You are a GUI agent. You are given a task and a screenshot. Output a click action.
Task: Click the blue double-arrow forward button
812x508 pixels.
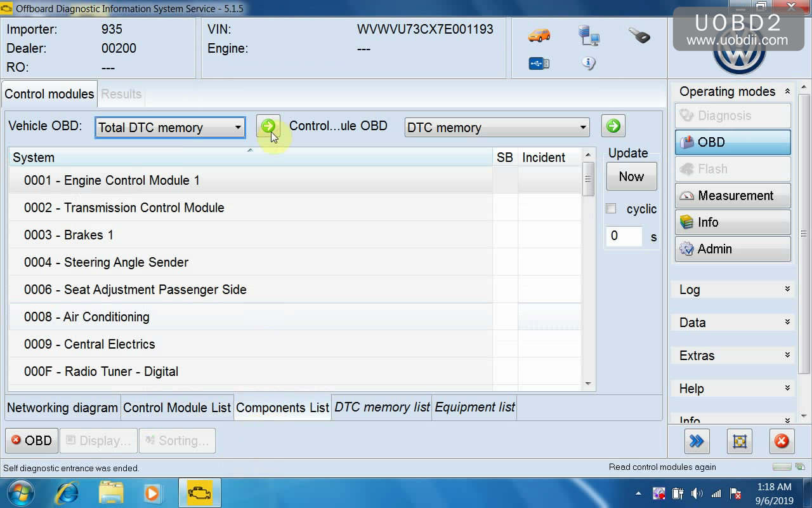pos(697,441)
